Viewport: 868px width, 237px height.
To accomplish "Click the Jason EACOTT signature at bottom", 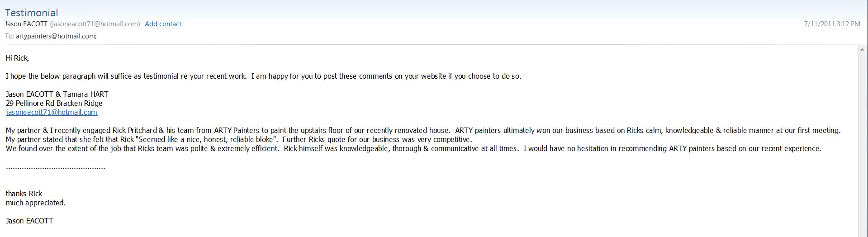I will [29, 221].
